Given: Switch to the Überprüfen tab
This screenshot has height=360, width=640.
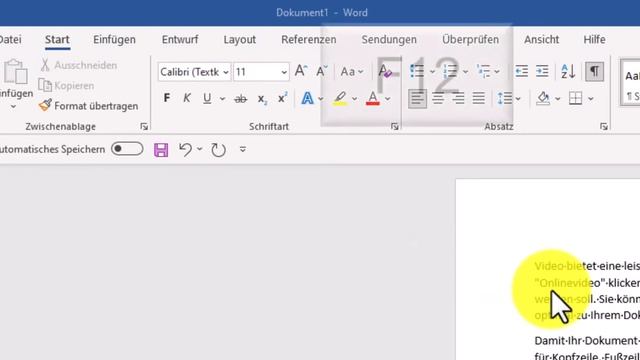Looking at the screenshot, I should click(x=470, y=40).
